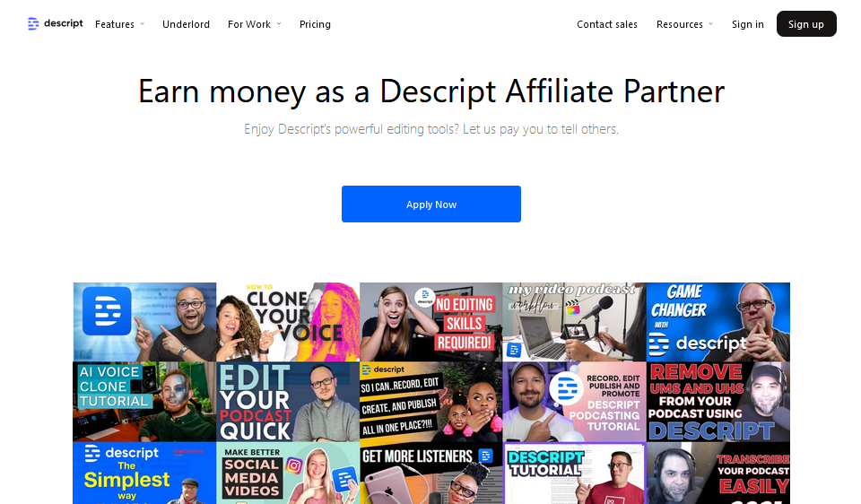Open the my video podcast workflow thumbnail

pos(574,322)
